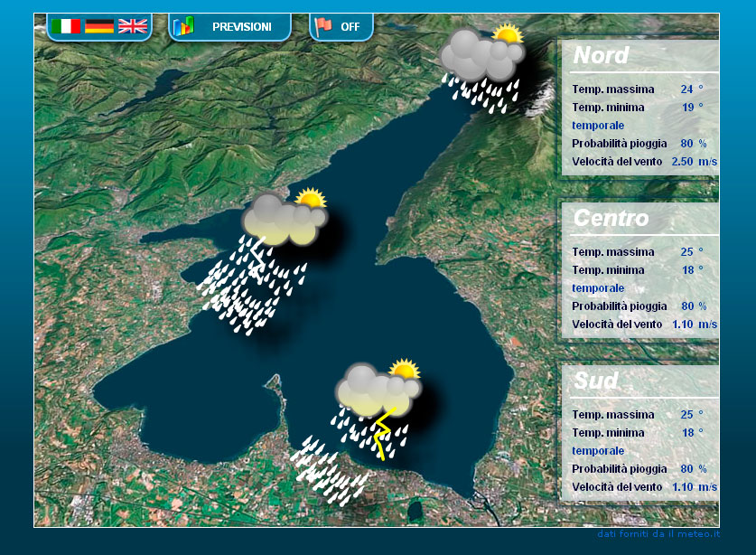Click the temporale label in the Sud panel
This screenshot has height=555, width=756.
(598, 451)
